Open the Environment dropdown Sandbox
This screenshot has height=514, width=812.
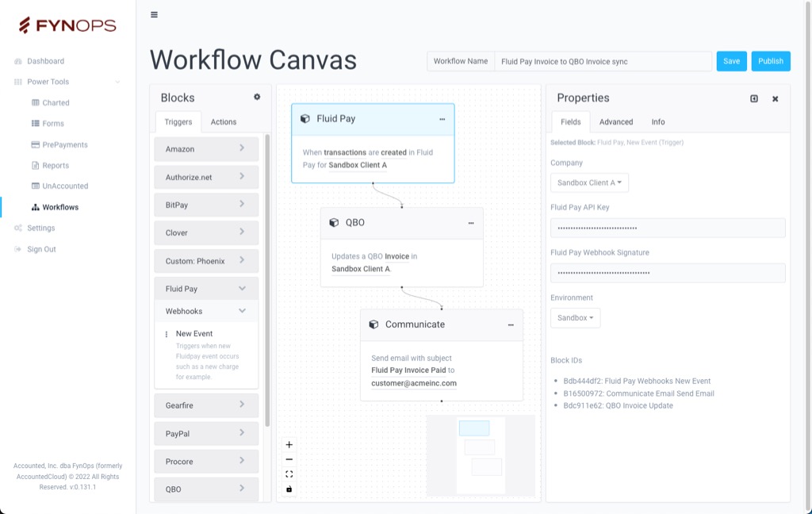coord(576,318)
